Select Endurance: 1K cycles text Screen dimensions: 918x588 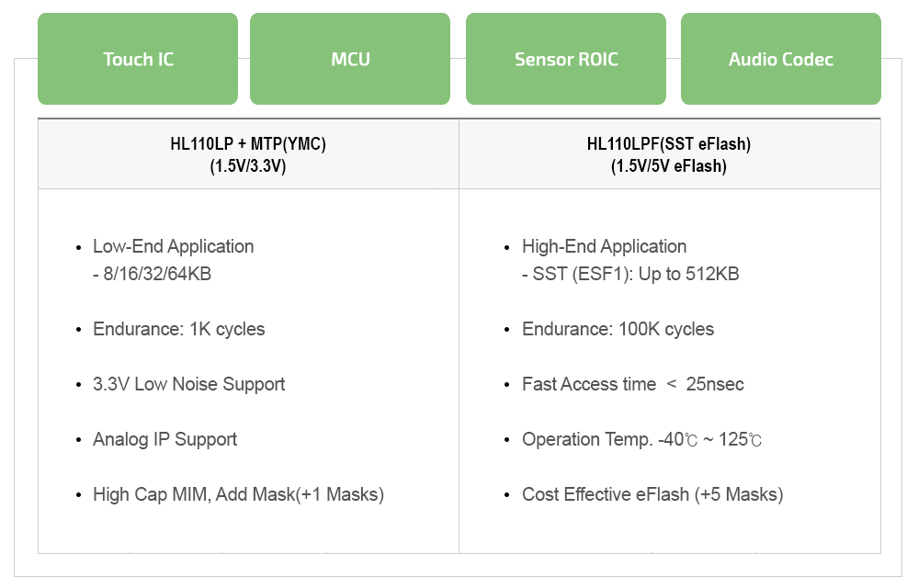click(x=178, y=329)
